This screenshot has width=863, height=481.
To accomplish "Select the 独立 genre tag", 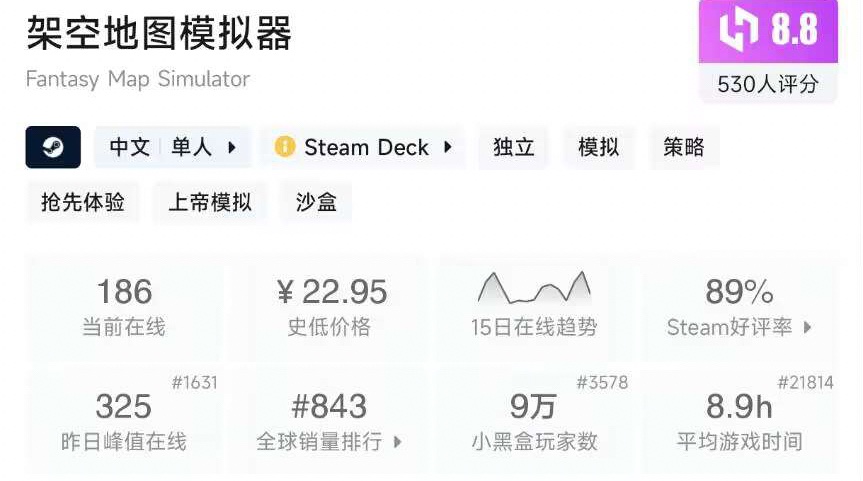I will pyautogui.click(x=514, y=148).
